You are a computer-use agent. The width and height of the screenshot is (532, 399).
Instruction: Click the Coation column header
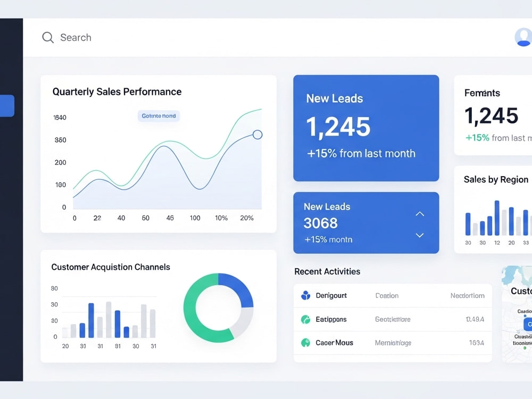tap(387, 295)
